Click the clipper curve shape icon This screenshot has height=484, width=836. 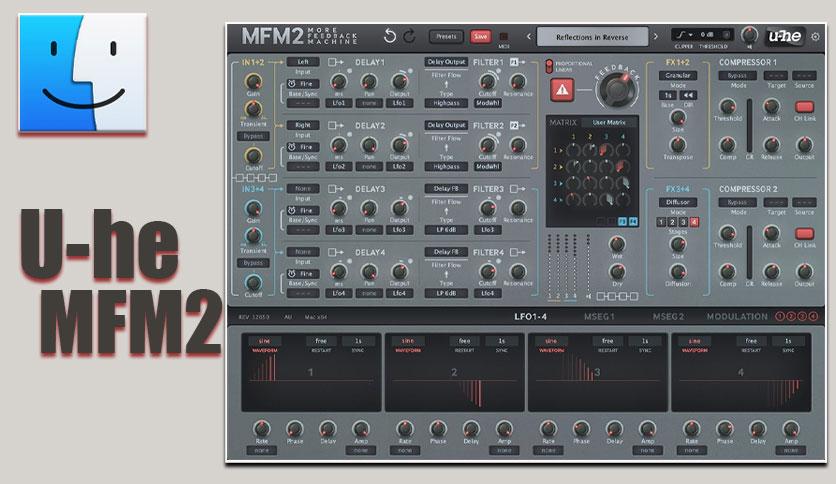pos(681,35)
